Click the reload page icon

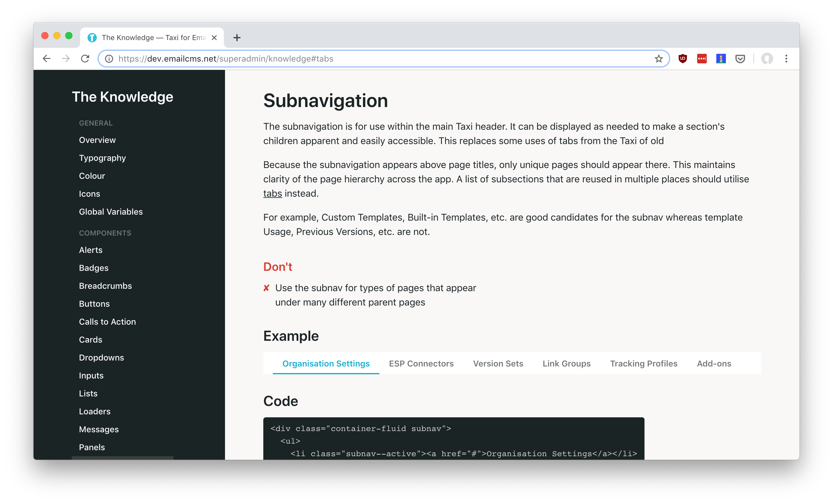click(85, 59)
